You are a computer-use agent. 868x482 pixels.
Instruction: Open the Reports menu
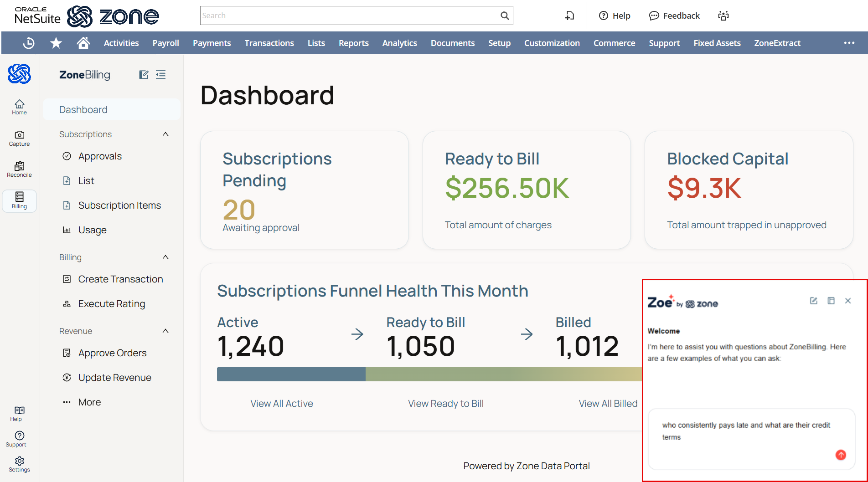(353, 43)
